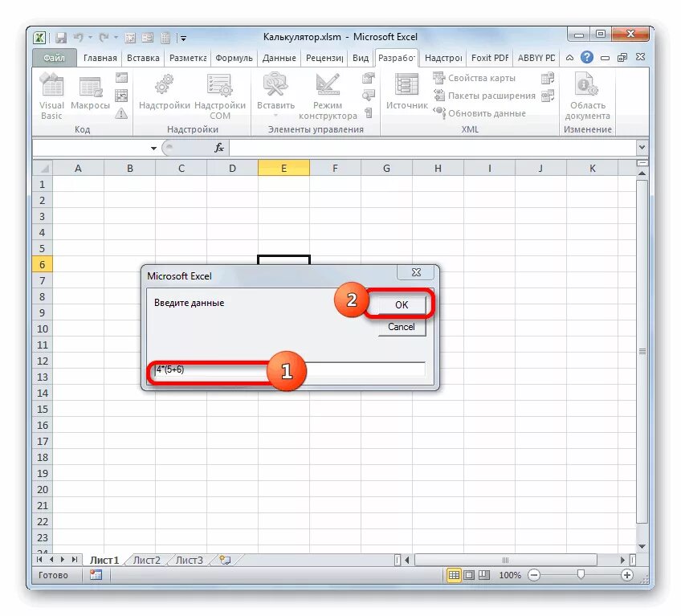Switch to the Вид tab
The image size is (681, 616).
[361, 58]
